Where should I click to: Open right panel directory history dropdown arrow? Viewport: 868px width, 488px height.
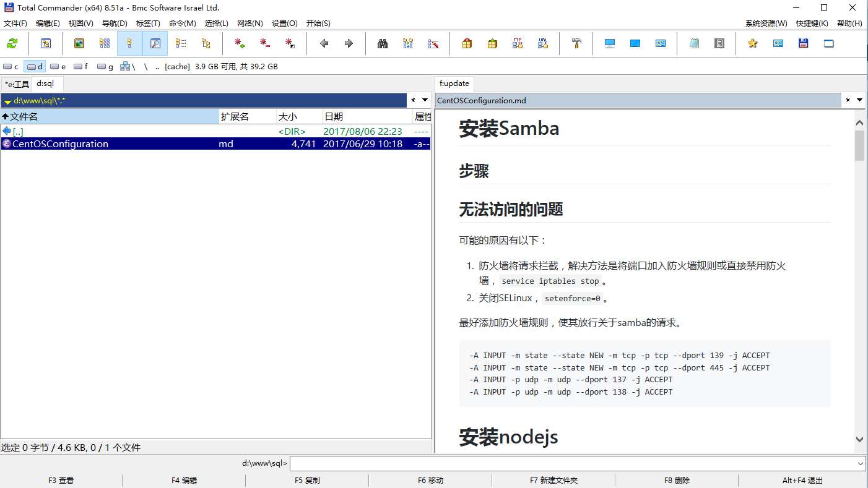coord(859,100)
